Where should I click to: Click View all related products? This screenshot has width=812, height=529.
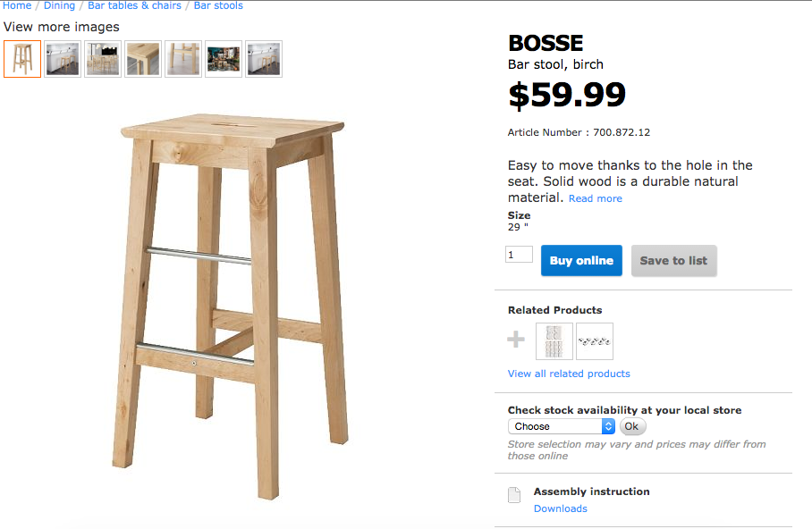569,374
